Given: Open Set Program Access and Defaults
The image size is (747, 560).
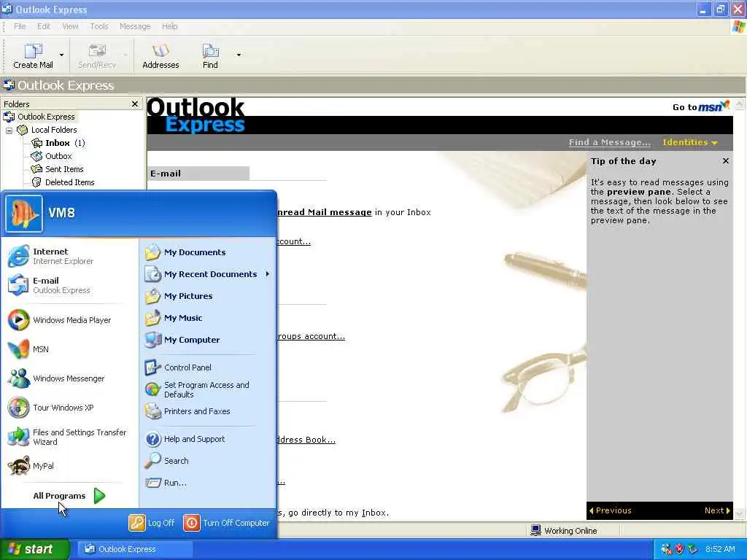Looking at the screenshot, I should pos(208,389).
